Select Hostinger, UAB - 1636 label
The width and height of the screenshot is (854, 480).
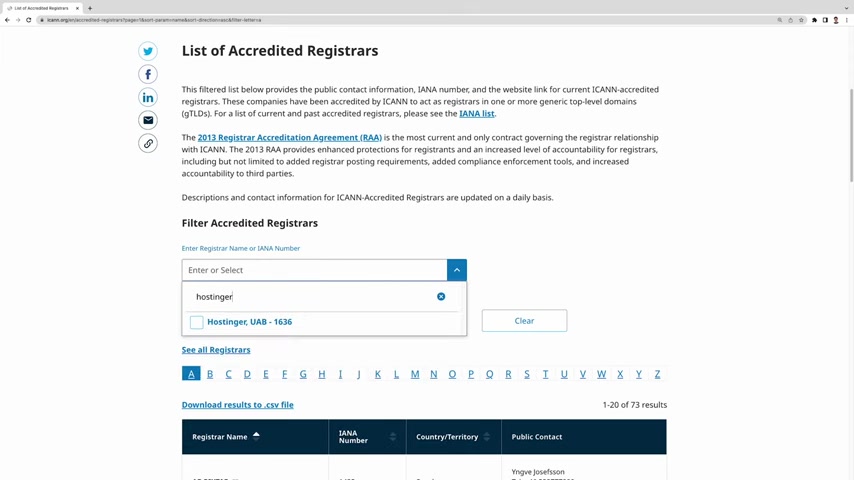click(249, 322)
